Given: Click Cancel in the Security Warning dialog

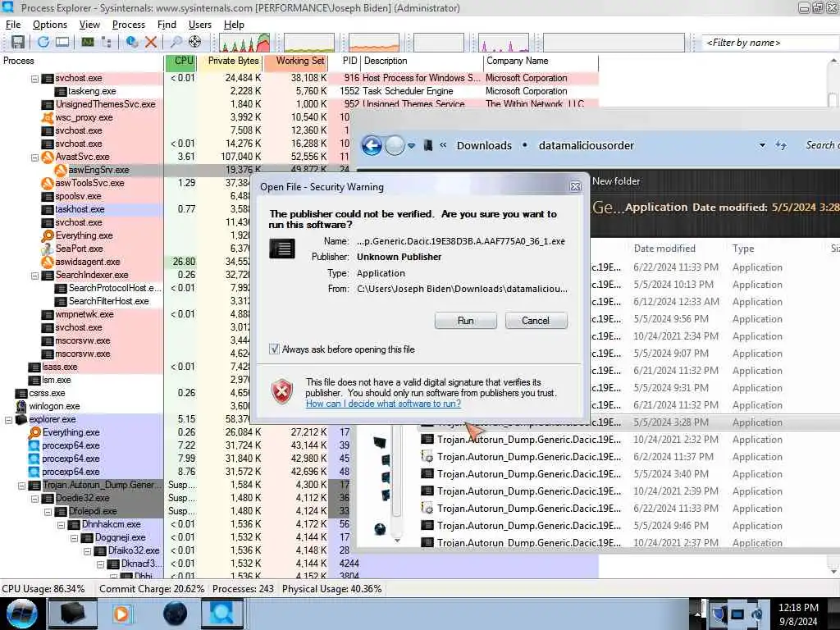Looking at the screenshot, I should 536,321.
